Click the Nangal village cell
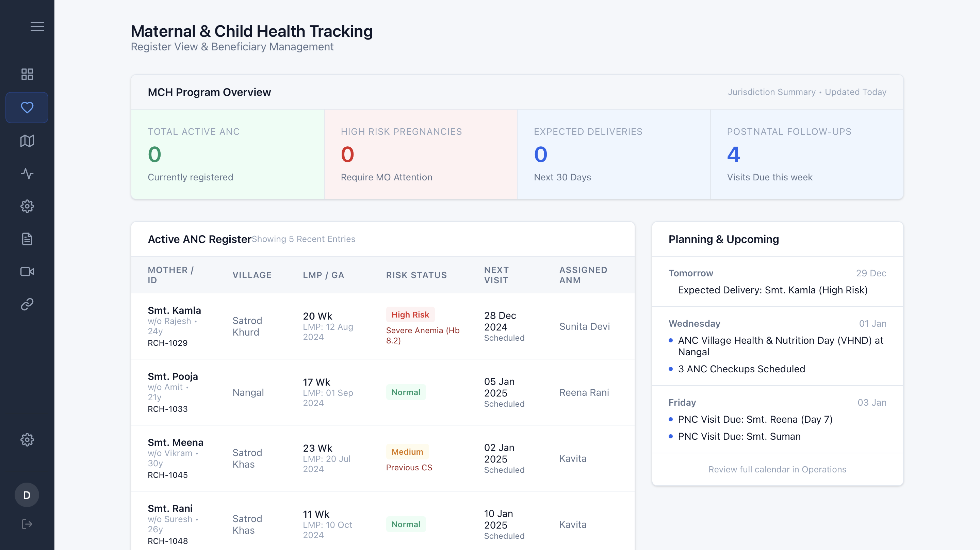 click(x=248, y=392)
